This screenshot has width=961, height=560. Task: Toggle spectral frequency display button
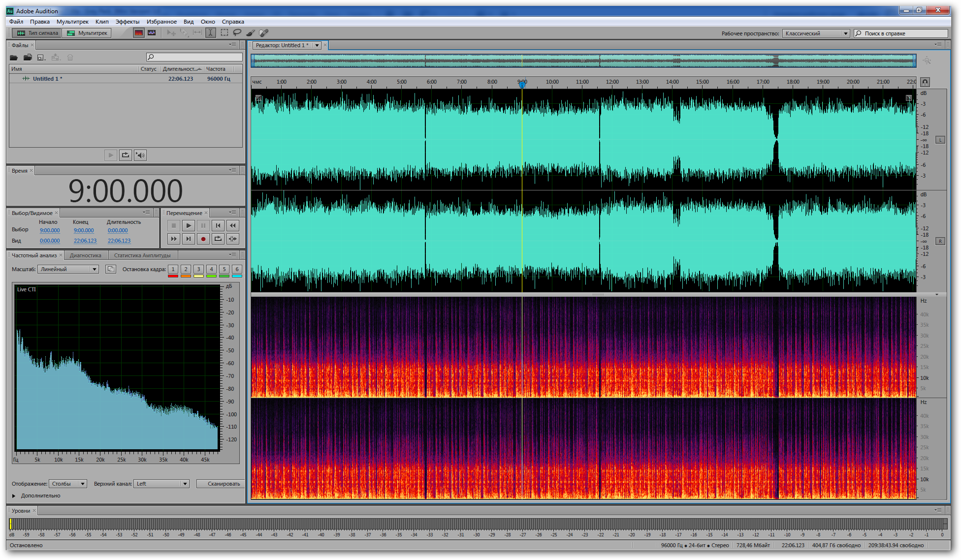(x=139, y=33)
